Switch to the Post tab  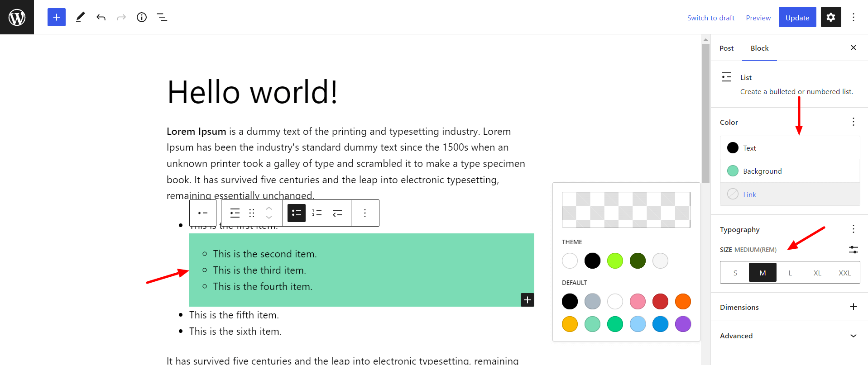click(726, 48)
